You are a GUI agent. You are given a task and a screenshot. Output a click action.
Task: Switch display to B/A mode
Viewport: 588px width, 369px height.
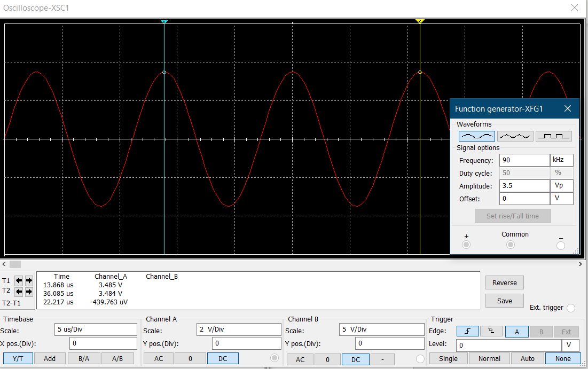83,358
